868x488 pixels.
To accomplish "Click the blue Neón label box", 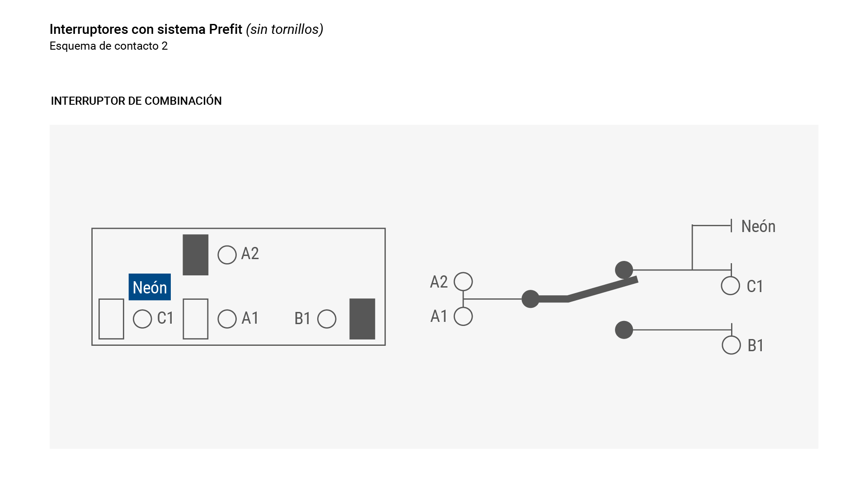I will point(150,287).
